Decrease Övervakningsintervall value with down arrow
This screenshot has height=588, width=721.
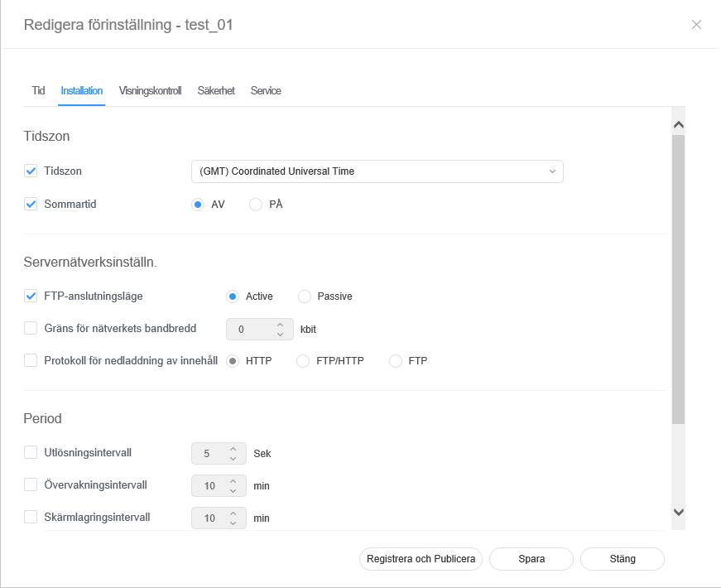coord(233,490)
